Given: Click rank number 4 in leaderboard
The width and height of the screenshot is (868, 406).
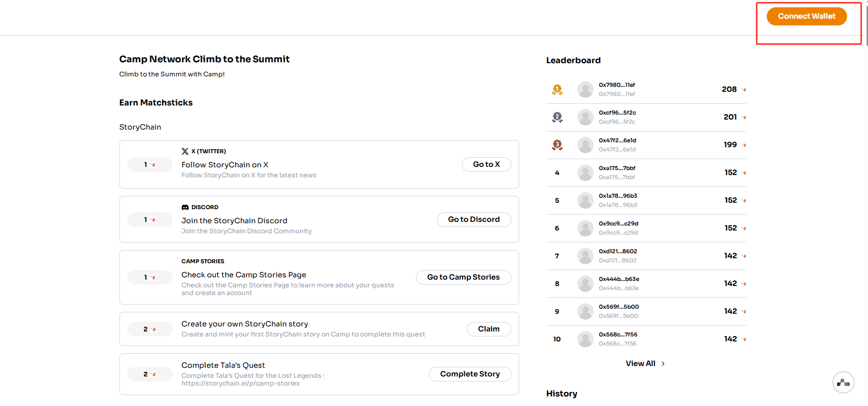Looking at the screenshot, I should click(557, 173).
